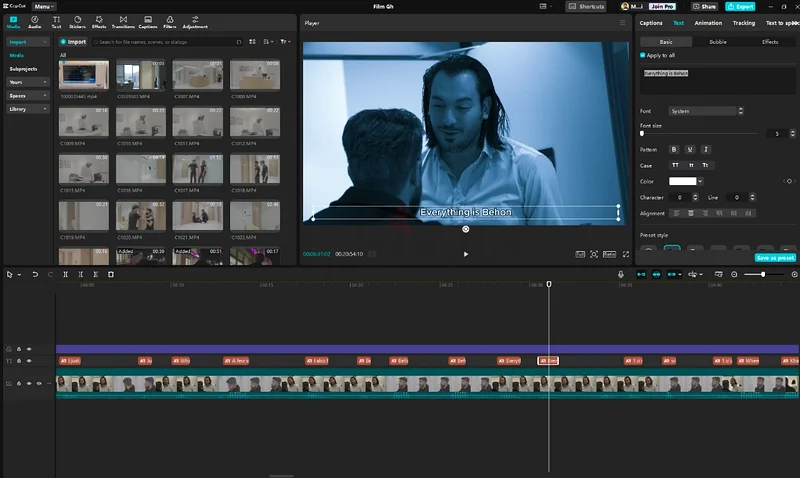This screenshot has height=478, width=800.
Task: Toggle visibility eye on caption track
Action: pyautogui.click(x=29, y=361)
